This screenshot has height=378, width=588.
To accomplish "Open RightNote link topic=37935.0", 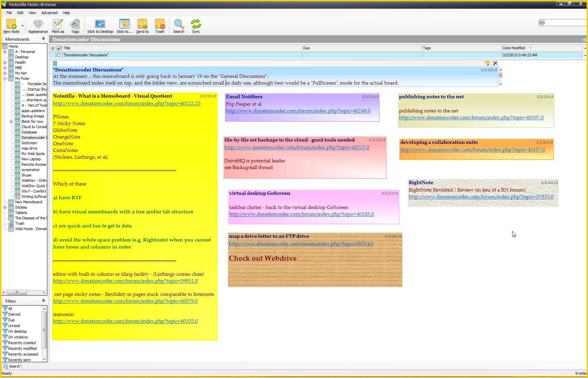I will click(481, 197).
